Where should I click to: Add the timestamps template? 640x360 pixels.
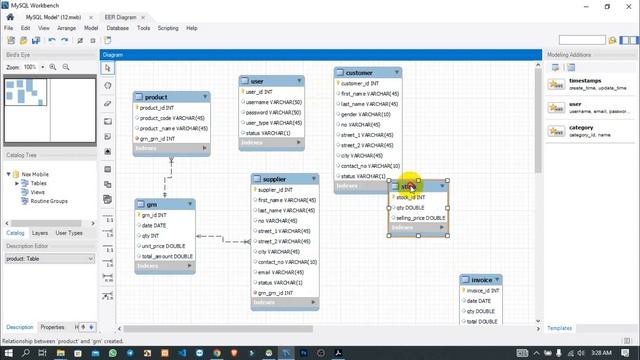pos(590,84)
